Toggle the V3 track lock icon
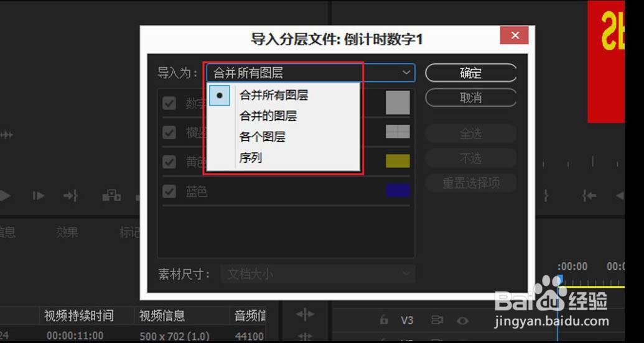Screen dimensions: 644x343 (384, 319)
